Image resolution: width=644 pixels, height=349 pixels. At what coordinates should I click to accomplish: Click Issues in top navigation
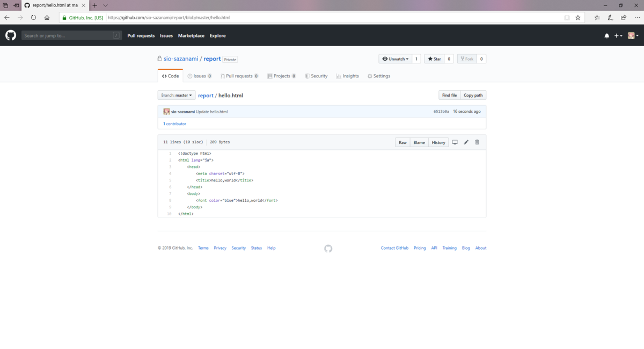click(166, 36)
